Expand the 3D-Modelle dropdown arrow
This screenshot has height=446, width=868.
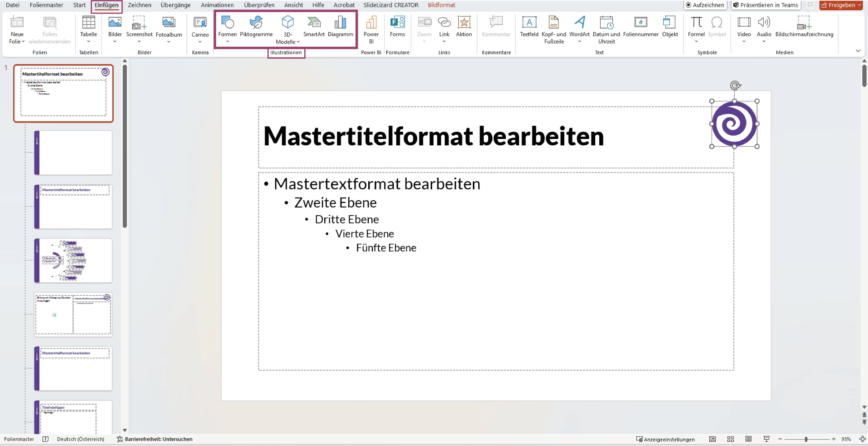point(298,42)
